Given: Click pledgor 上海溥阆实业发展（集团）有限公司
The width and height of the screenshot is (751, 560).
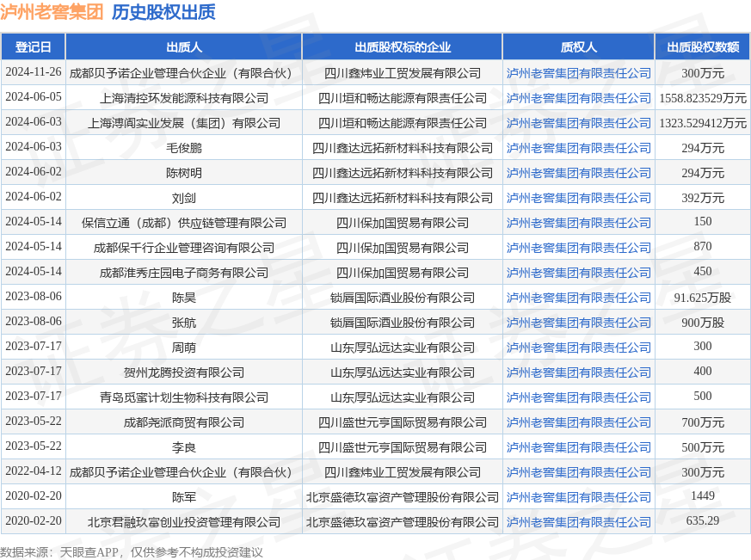Looking at the screenshot, I should click(184, 123).
